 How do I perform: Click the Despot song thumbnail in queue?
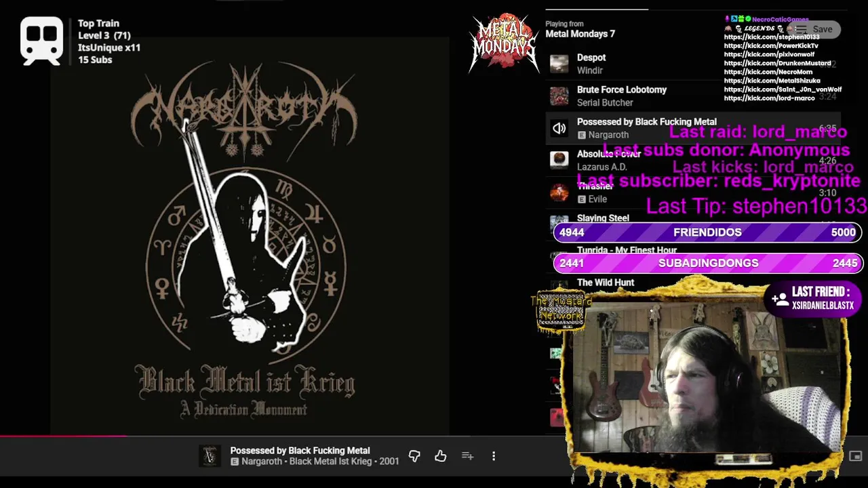[559, 64]
